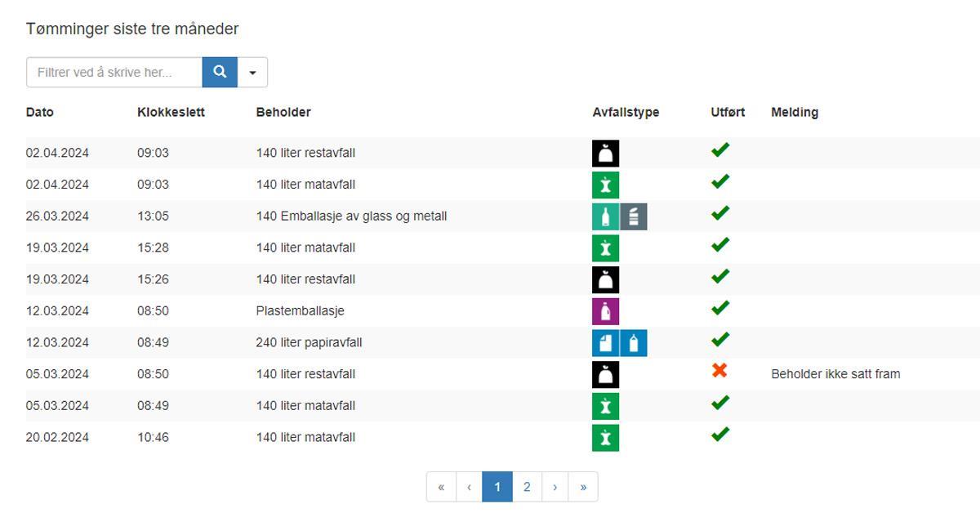
Task: Click 'Beholder ikke satt fram' message
Action: pyautogui.click(x=835, y=374)
